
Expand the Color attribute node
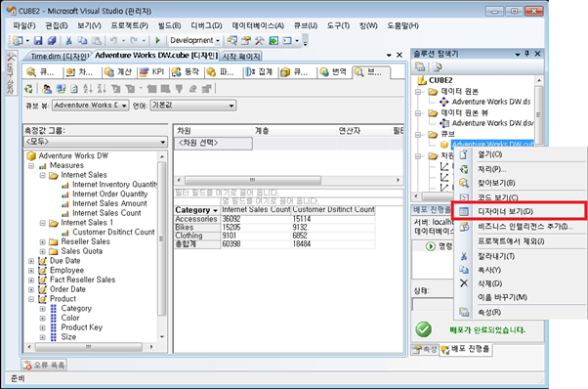point(42,318)
